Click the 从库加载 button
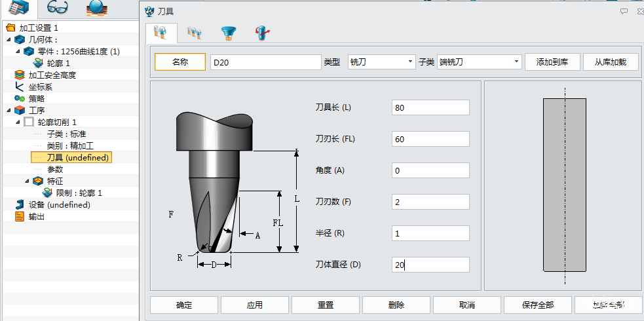Viewport: 644px width, 321px height. pos(611,62)
